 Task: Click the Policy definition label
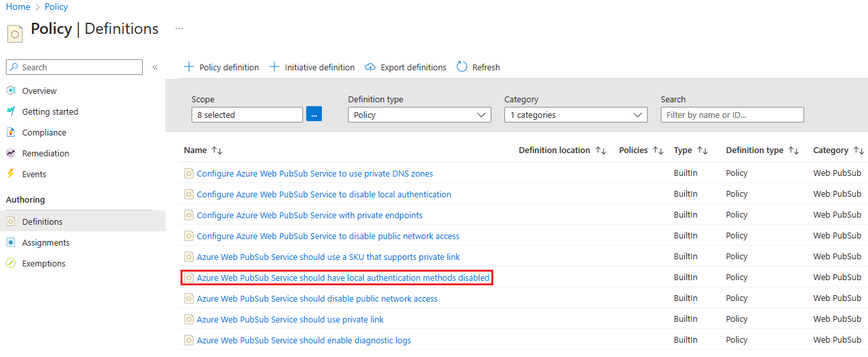point(229,67)
